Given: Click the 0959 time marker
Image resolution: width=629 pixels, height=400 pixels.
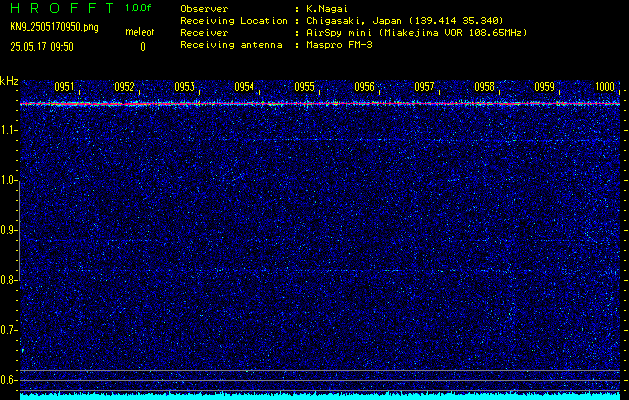Looking at the screenshot, I should coord(544,87).
